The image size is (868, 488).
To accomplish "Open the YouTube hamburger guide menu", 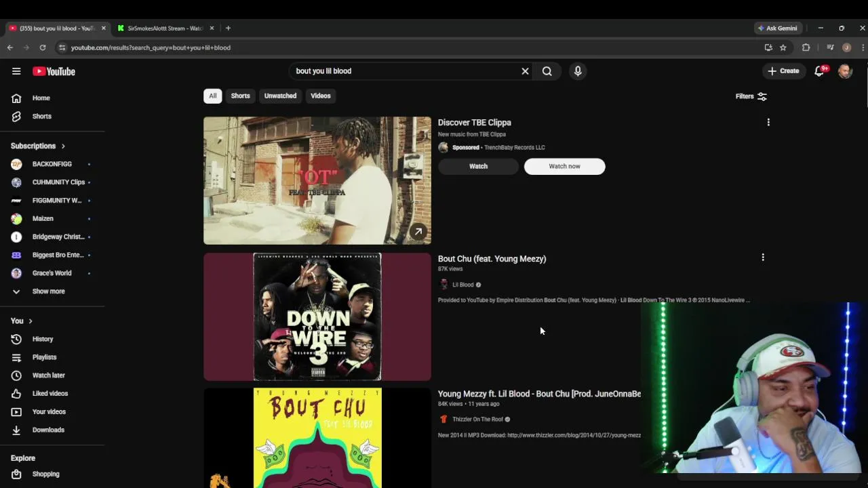I will tap(16, 71).
